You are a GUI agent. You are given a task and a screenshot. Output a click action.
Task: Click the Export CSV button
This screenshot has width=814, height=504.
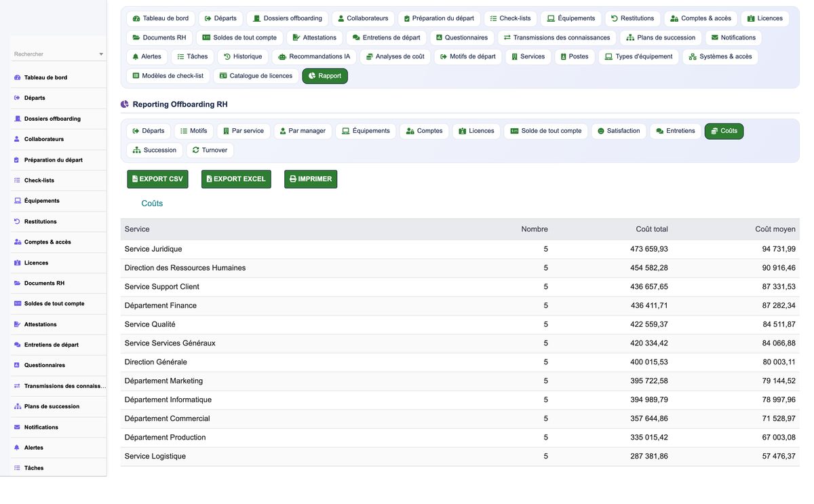coord(157,179)
